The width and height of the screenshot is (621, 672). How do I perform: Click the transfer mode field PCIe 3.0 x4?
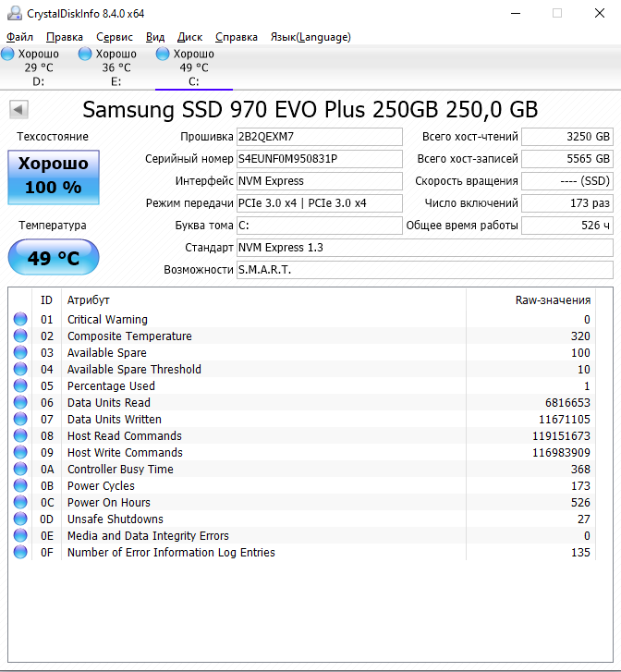click(320, 203)
